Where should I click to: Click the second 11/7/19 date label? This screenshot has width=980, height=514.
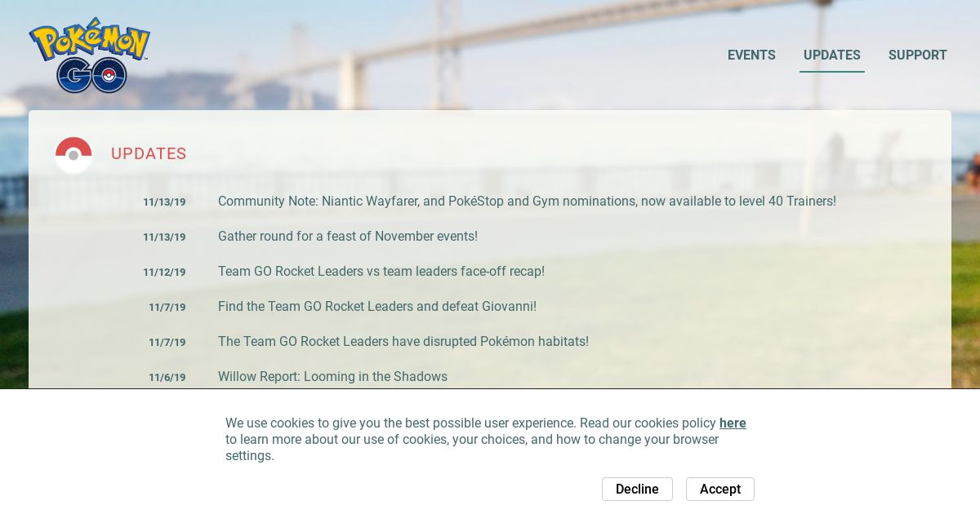click(167, 342)
